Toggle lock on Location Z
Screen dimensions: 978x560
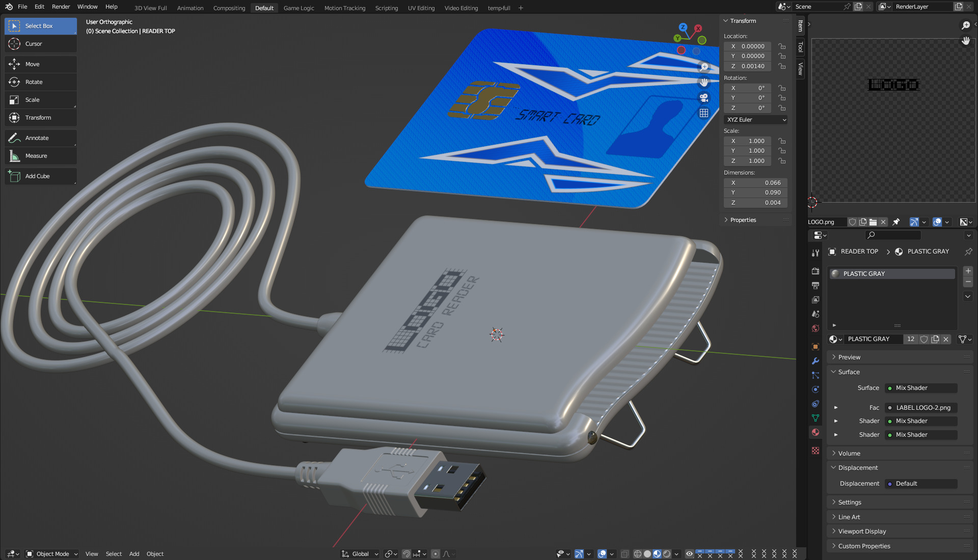pos(782,66)
